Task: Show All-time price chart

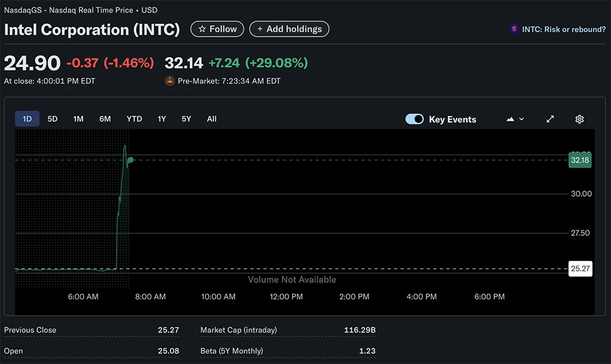Action: coord(211,119)
